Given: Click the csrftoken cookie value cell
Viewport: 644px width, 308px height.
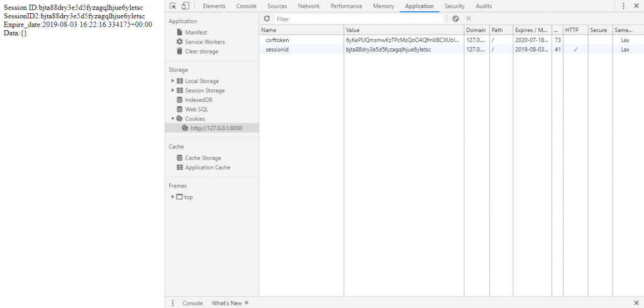Looking at the screenshot, I should pos(404,40).
